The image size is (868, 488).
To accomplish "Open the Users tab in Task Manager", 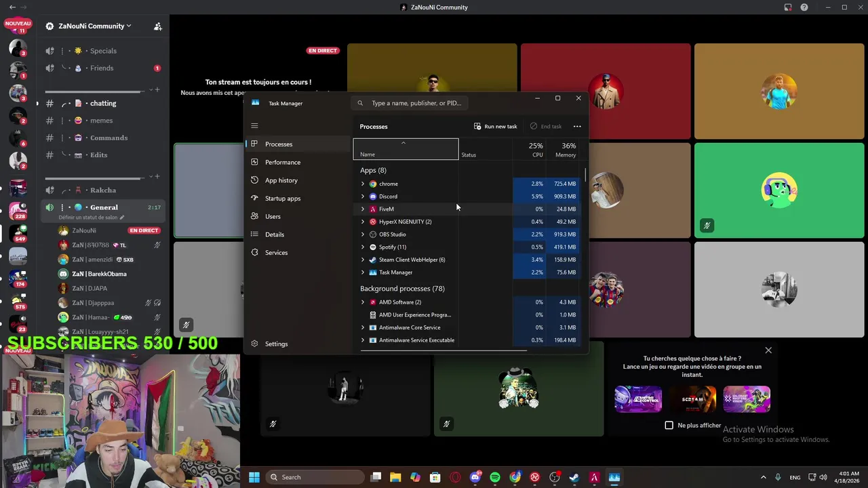I will click(x=297, y=216).
